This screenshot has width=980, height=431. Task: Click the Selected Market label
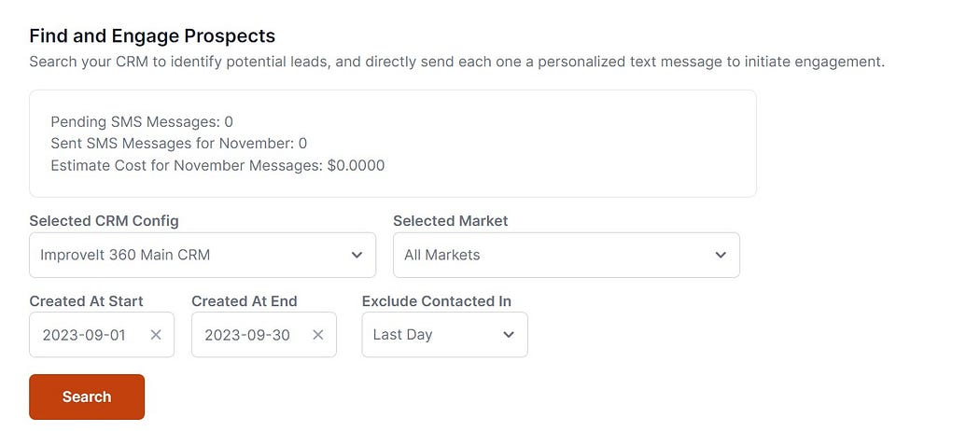click(451, 221)
